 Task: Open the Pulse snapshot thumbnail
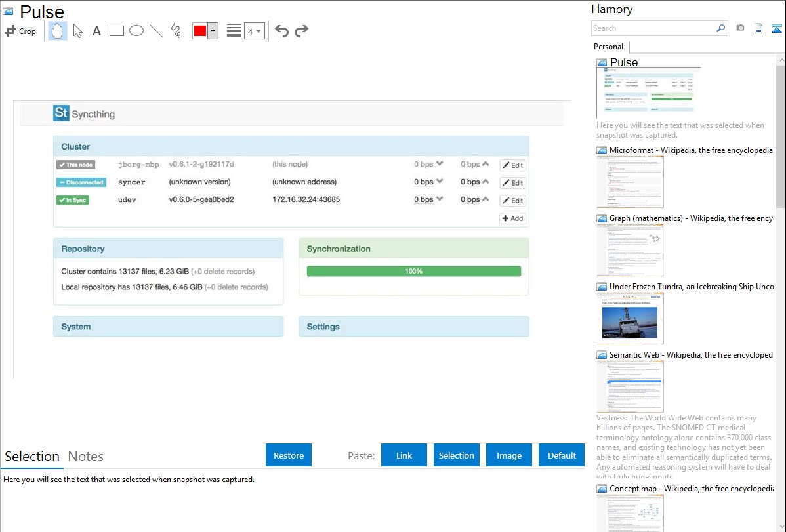click(648, 92)
